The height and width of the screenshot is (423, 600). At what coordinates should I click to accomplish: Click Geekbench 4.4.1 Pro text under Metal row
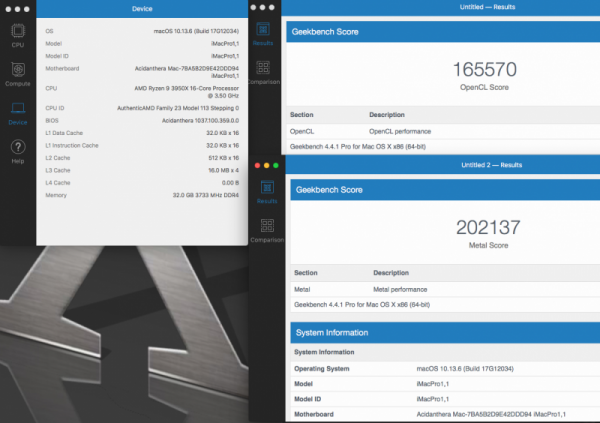(x=362, y=305)
